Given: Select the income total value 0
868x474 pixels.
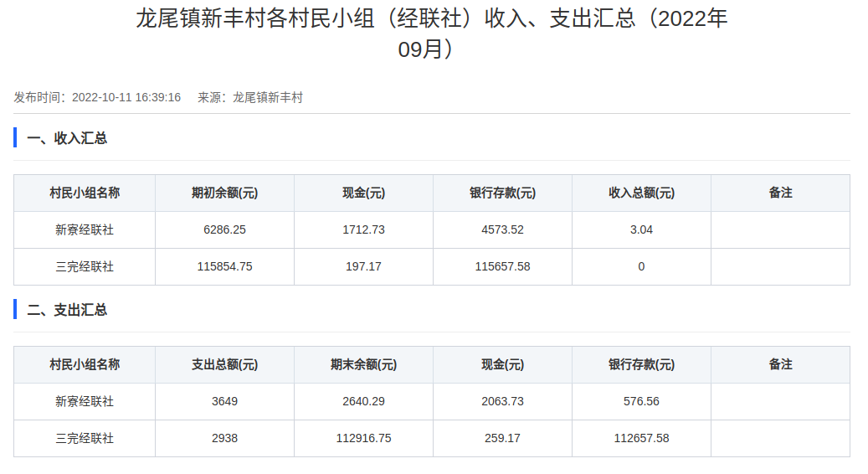Looking at the screenshot, I should (x=642, y=267).
